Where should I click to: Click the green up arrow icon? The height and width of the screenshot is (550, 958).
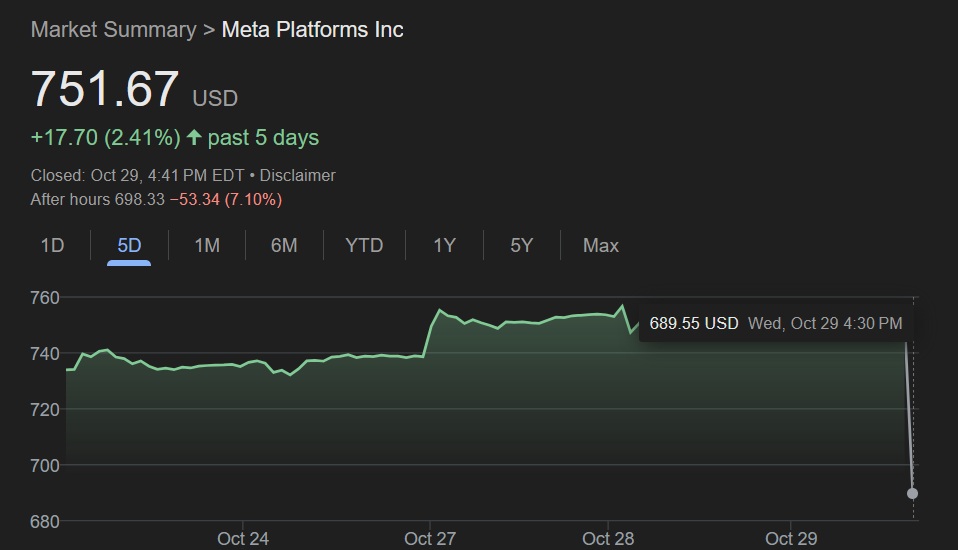194,137
